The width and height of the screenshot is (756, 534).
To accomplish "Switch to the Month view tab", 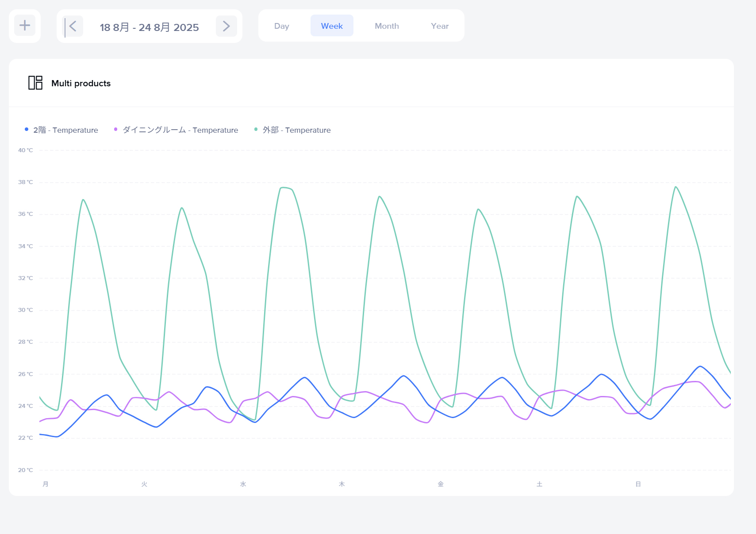I will 387,26.
